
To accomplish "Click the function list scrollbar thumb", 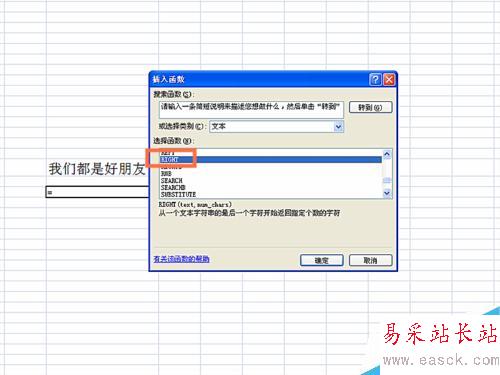I will [x=387, y=180].
